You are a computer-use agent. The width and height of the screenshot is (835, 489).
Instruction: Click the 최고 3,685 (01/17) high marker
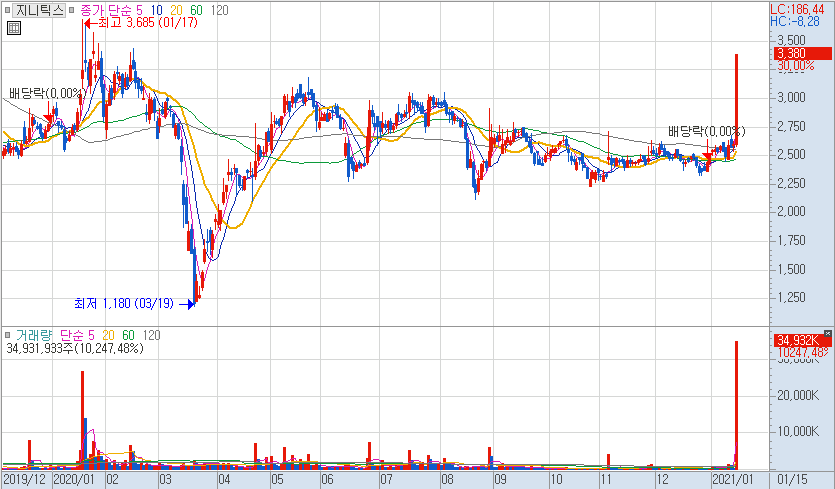pos(141,22)
